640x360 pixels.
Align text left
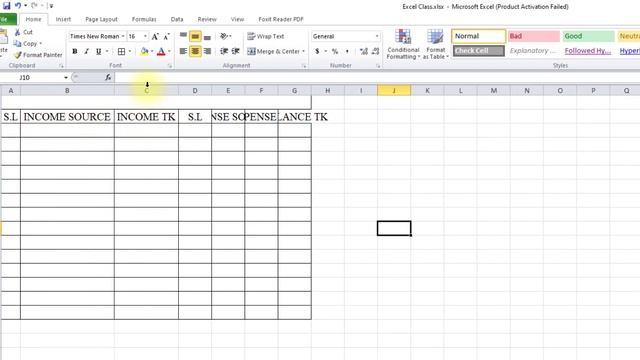coord(183,51)
